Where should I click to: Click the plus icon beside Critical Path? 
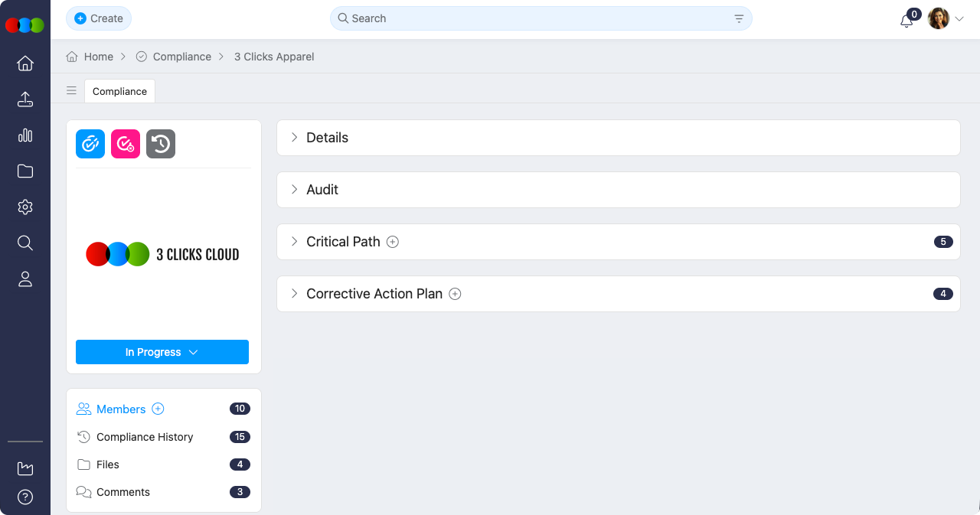(x=393, y=242)
